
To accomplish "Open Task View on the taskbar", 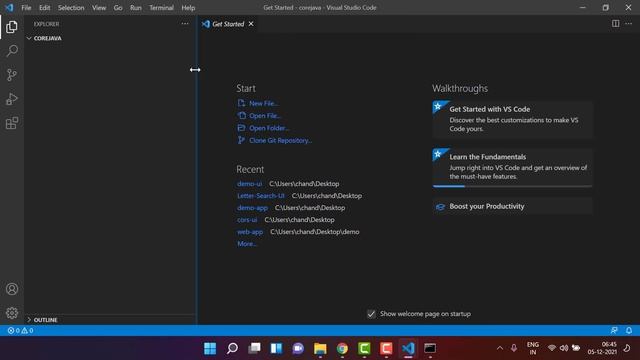I will point(254,348).
